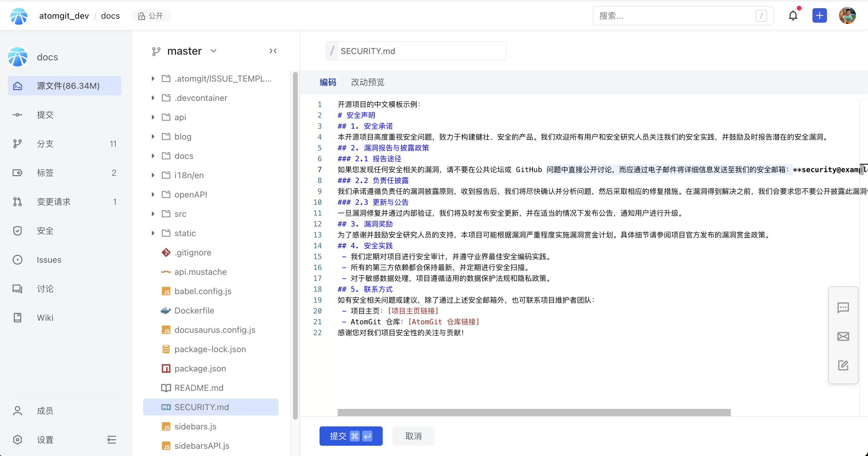
Task: Expand the .devcontainer folder
Action: (x=153, y=98)
